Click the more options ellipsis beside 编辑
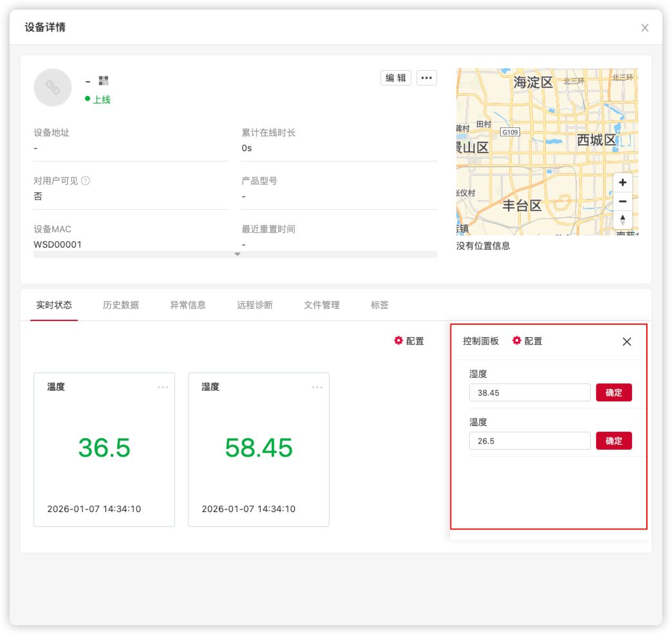The image size is (672, 635). tap(425, 77)
